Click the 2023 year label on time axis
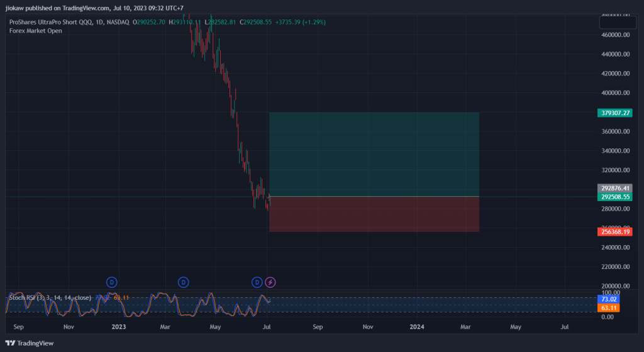Image resolution: width=644 pixels, height=352 pixels. pyautogui.click(x=119, y=327)
